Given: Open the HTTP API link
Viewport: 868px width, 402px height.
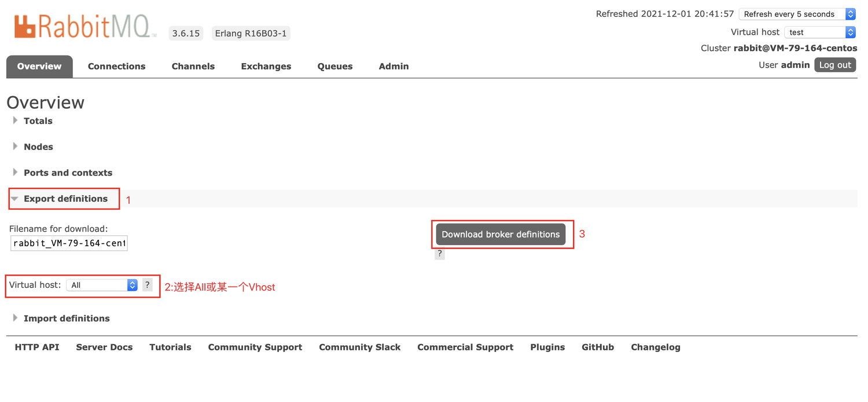Looking at the screenshot, I should coord(37,348).
